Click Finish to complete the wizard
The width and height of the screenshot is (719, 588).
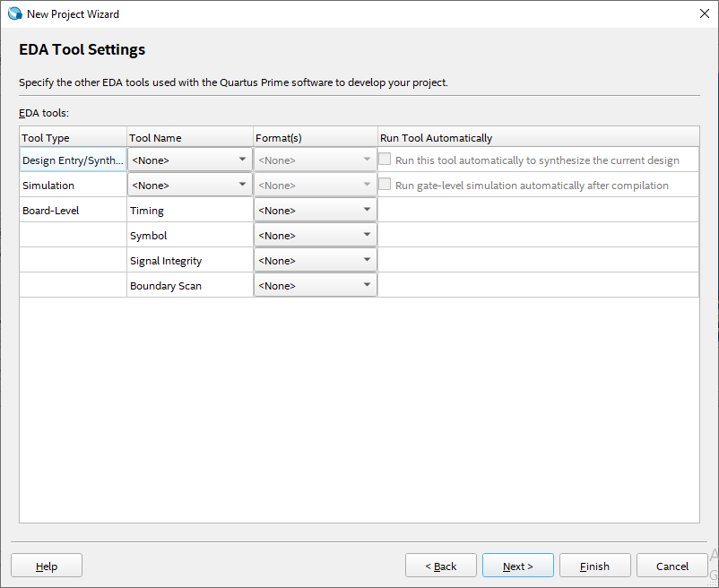[594, 566]
